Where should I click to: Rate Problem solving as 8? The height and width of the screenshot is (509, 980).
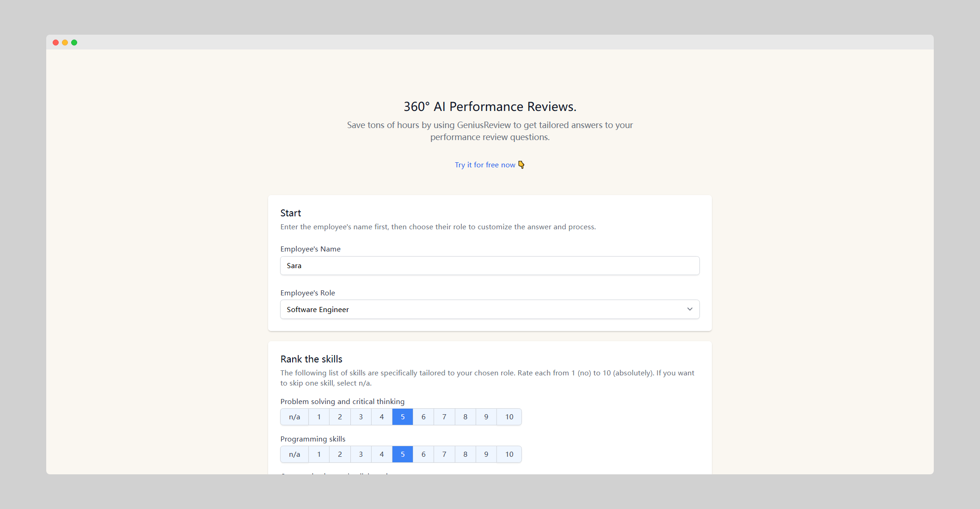point(465,417)
